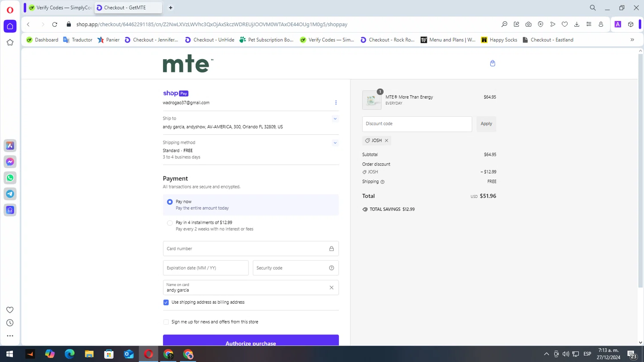Open Telegram in Opera sidebar

[10, 194]
